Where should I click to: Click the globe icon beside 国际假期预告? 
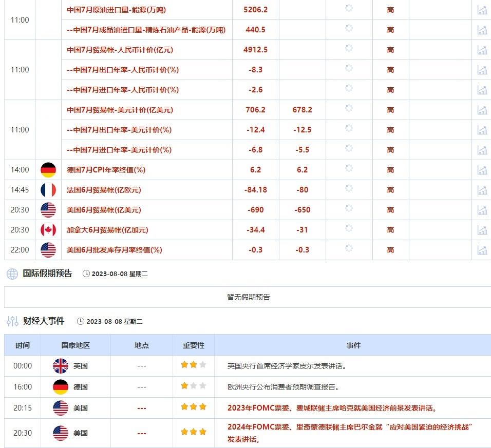(x=12, y=274)
